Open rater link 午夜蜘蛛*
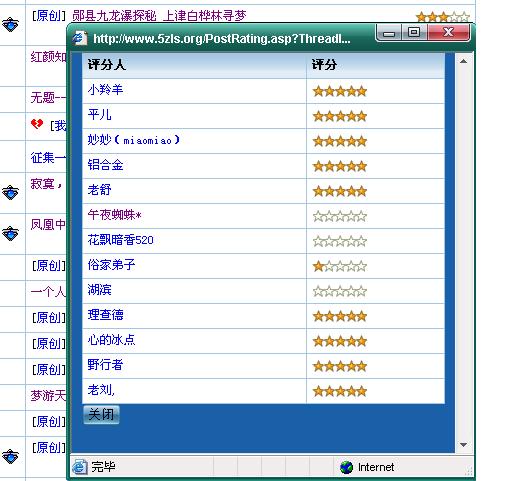 pyautogui.click(x=115, y=215)
